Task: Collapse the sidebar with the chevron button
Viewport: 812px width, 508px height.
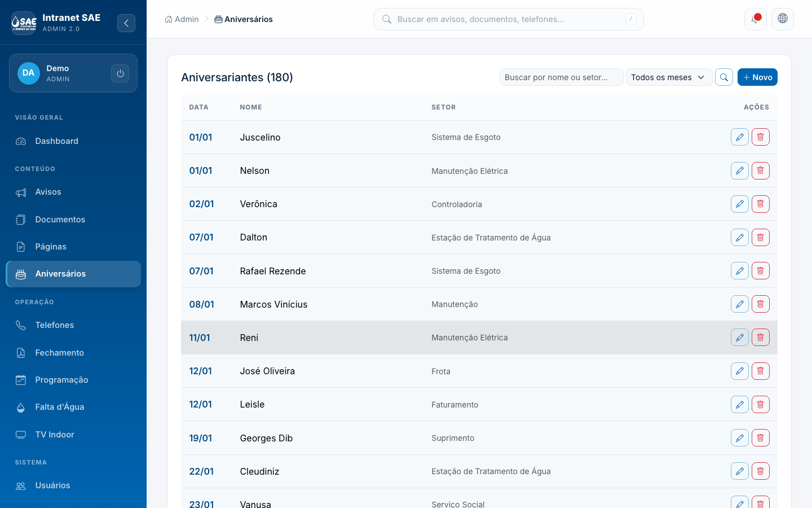Action: click(x=126, y=23)
